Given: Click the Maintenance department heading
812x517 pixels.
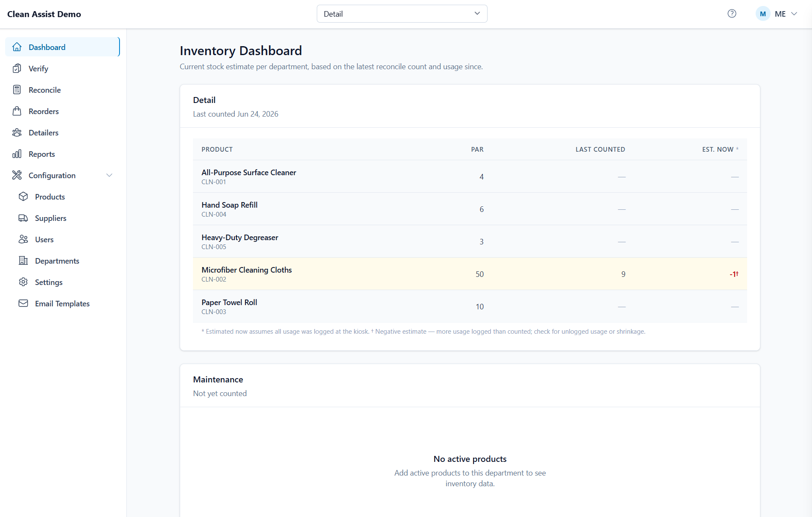Looking at the screenshot, I should click(x=218, y=379).
